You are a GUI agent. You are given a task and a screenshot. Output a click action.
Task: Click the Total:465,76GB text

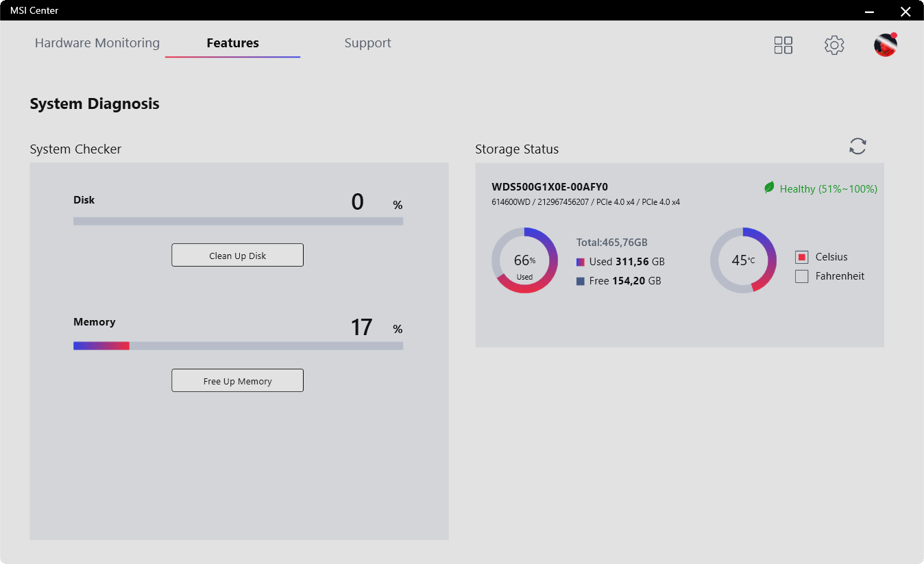(612, 243)
